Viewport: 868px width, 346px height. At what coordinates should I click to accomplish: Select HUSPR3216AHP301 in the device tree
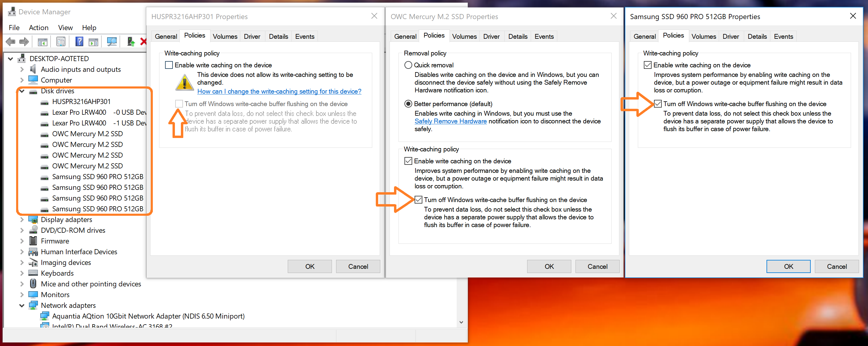(81, 102)
